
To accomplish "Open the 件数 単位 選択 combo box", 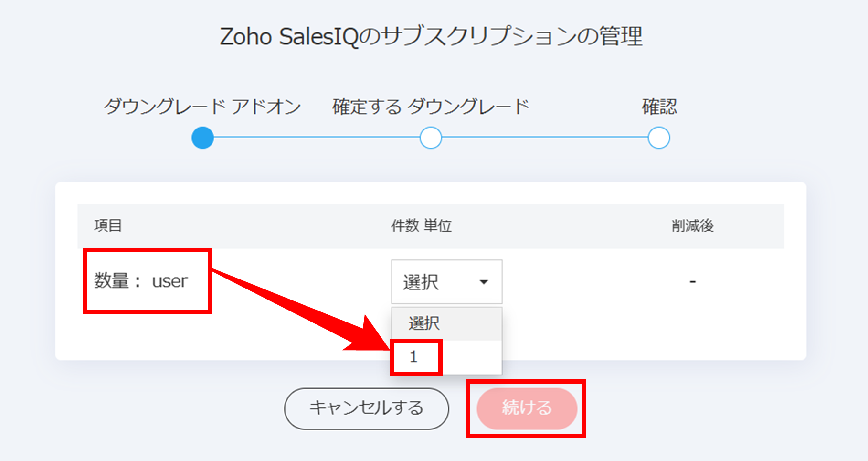I will (x=446, y=282).
